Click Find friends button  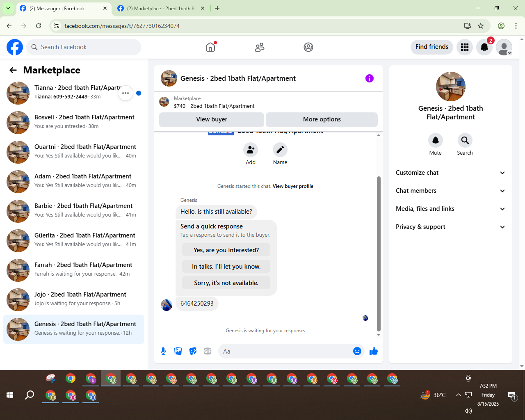coord(432,47)
